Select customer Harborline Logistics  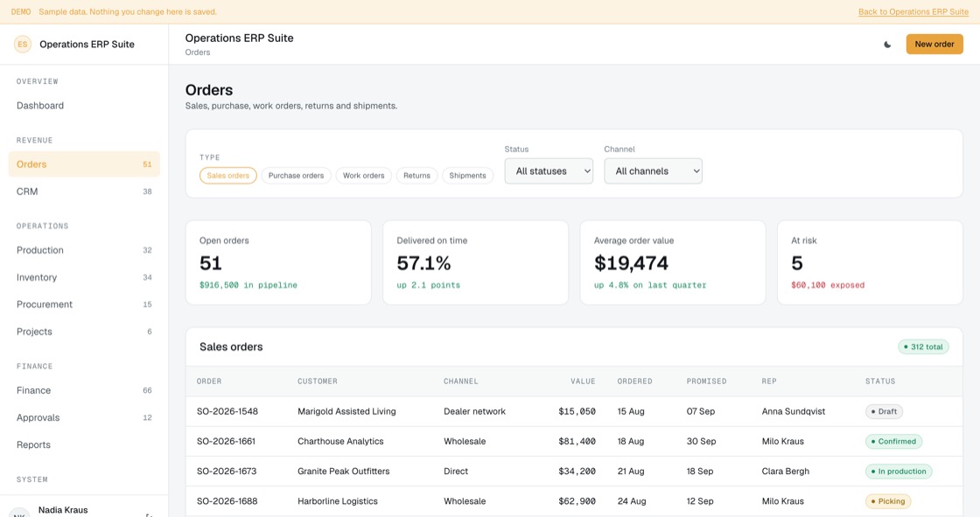(x=338, y=501)
